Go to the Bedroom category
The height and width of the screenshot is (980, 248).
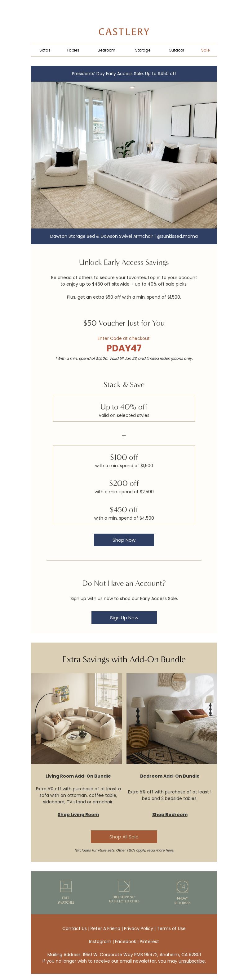click(106, 50)
